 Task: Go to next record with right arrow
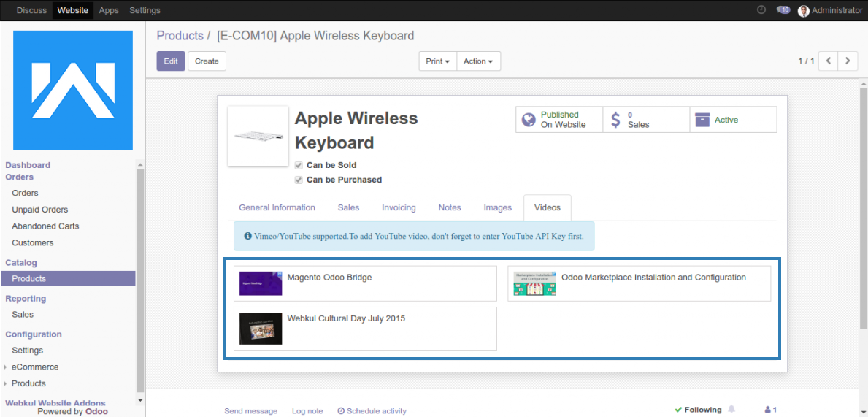847,61
